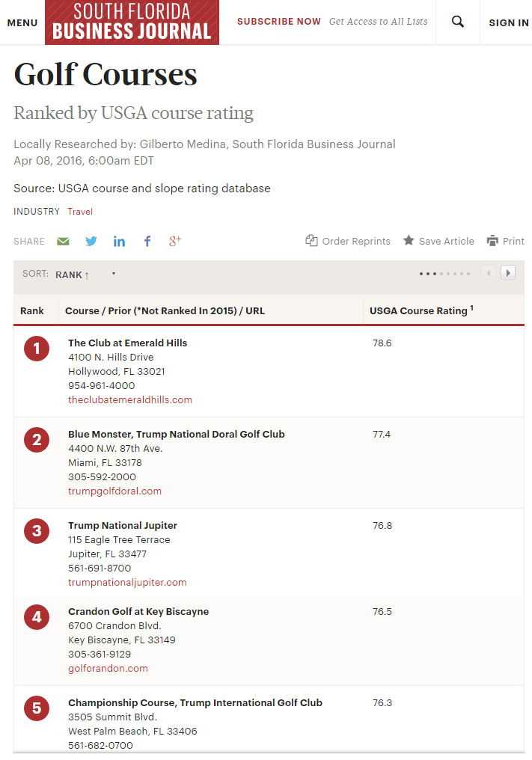
Task: Open the South Florida Business Journal logo
Action: (132, 22)
